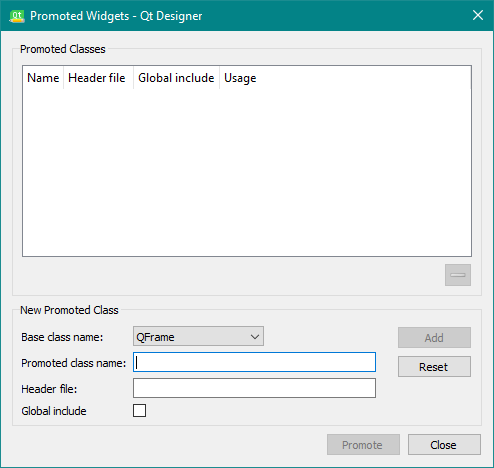Click the Reset button
Viewport: 494px width, 468px height.
pos(434,367)
